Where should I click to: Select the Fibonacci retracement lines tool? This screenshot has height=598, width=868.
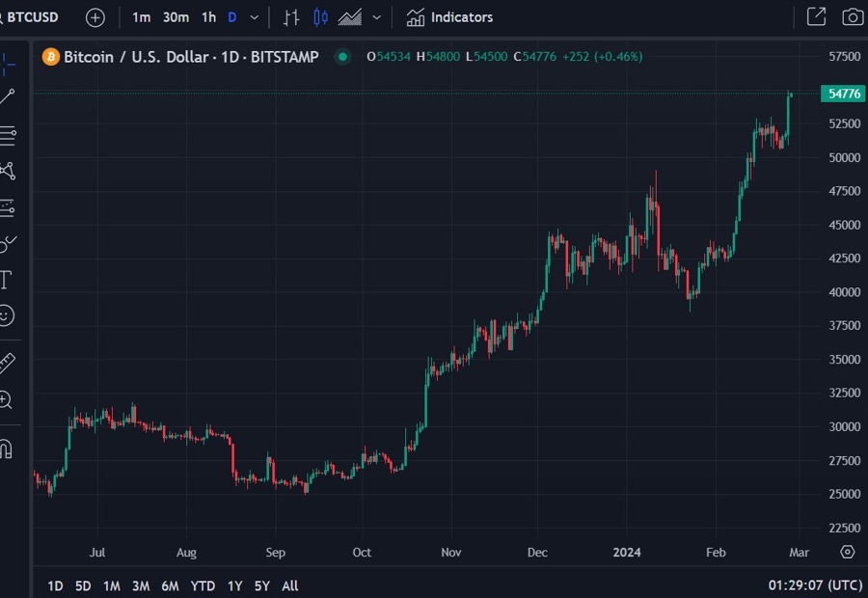7,136
